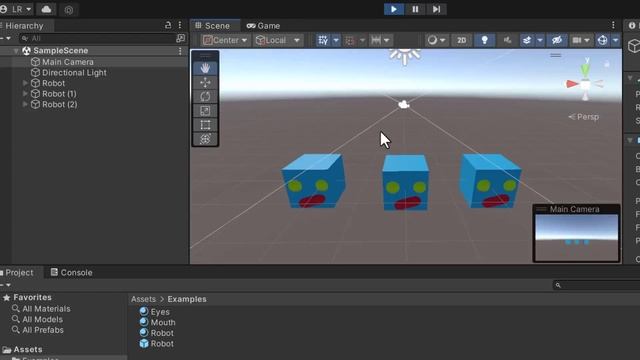Viewport: 640px width, 360px height.
Task: Click the red X axis of orientation gizmo
Action: (572, 84)
